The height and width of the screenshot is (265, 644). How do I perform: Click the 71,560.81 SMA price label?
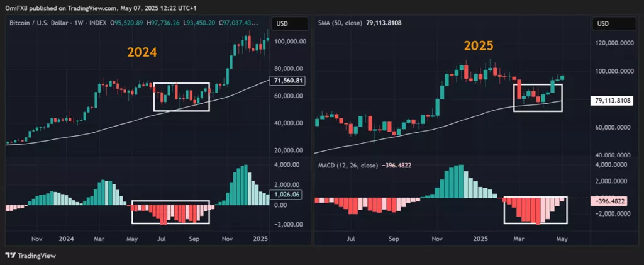(x=290, y=81)
